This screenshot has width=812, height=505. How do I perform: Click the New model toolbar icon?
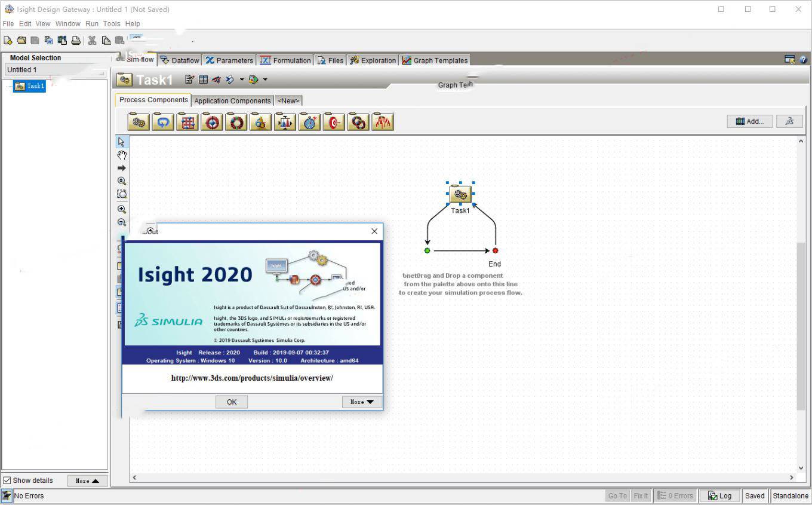(8, 41)
